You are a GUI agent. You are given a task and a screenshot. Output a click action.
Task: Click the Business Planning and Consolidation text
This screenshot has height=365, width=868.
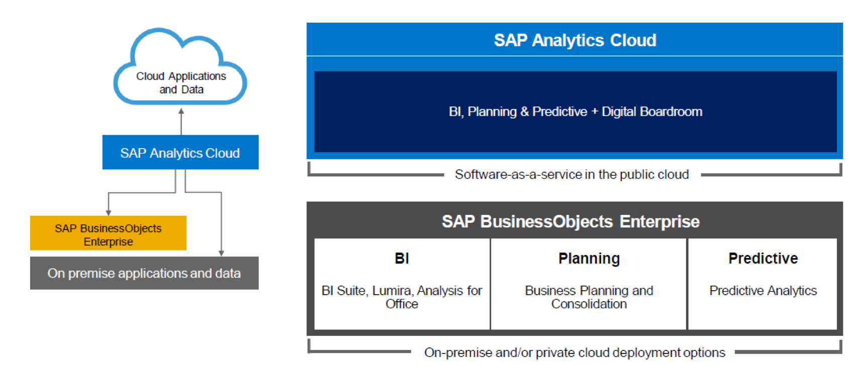click(x=589, y=297)
